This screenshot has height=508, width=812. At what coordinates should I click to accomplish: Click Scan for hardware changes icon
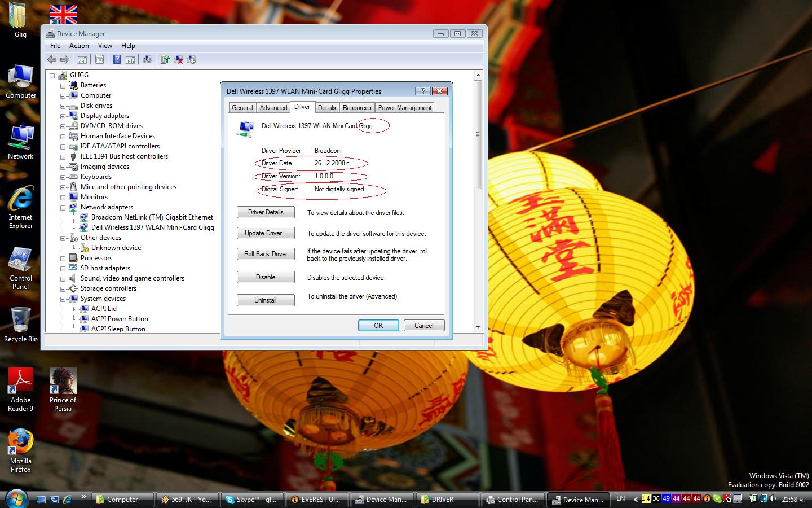148,59
